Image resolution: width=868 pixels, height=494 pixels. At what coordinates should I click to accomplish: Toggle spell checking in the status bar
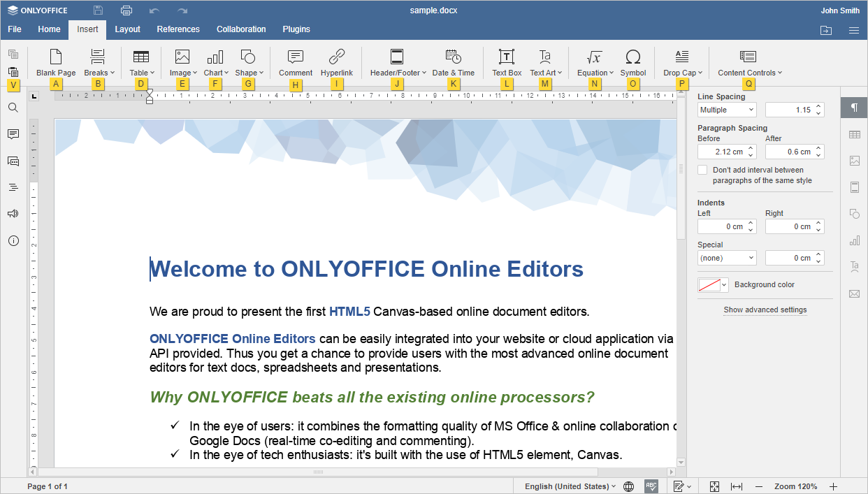pyautogui.click(x=651, y=486)
